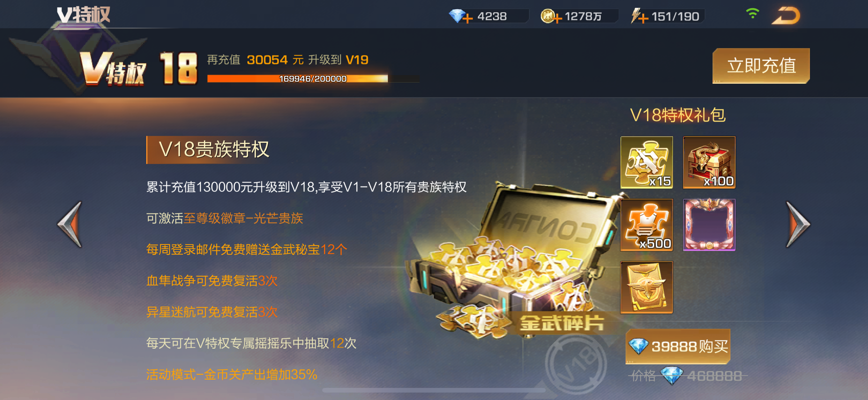Open the golden weapon fragment x15 item
This screenshot has width=868, height=400.
647,162
